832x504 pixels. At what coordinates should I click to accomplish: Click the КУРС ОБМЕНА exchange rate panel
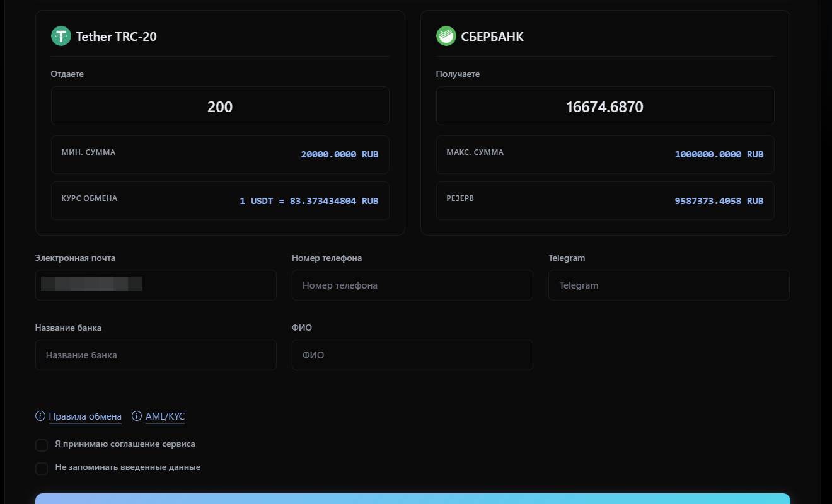point(219,200)
